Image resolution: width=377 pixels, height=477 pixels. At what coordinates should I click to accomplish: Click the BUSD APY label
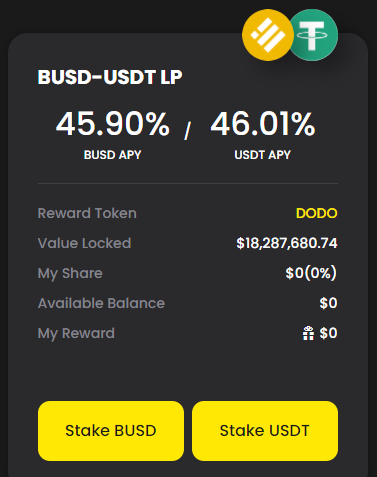click(x=113, y=155)
